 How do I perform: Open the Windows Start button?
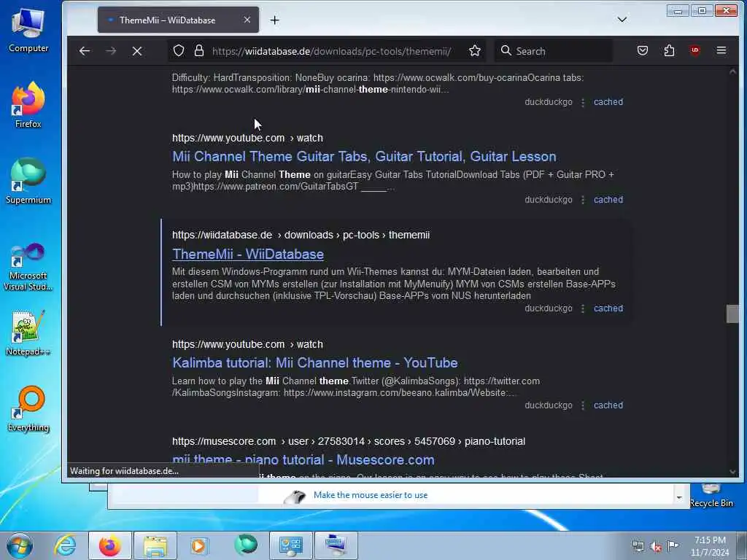(x=20, y=545)
